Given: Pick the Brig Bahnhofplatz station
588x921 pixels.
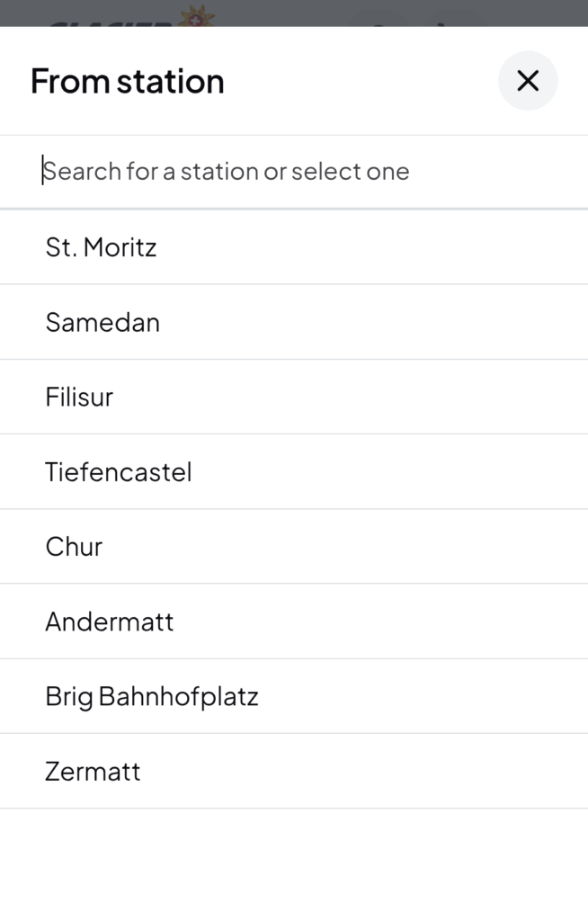Looking at the screenshot, I should tap(294, 696).
